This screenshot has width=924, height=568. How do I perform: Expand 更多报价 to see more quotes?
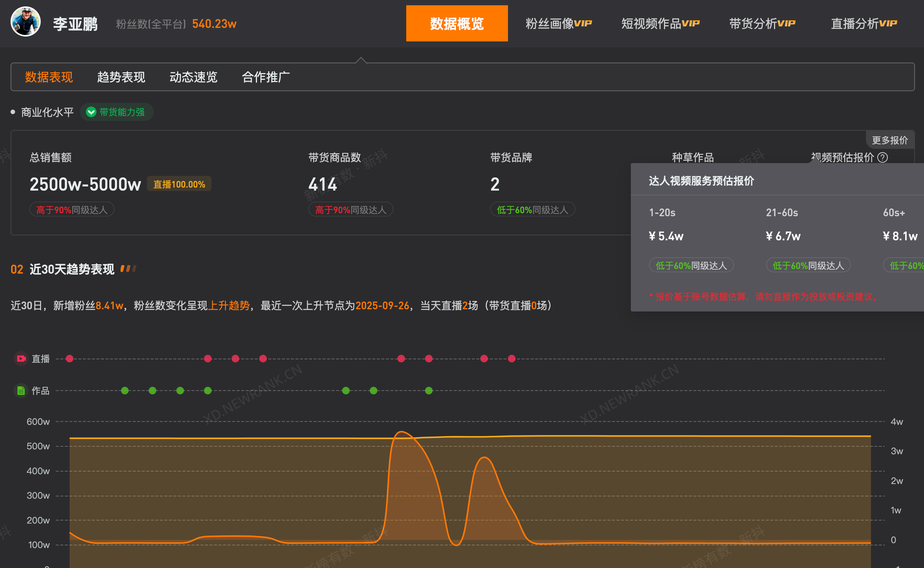[x=890, y=140]
